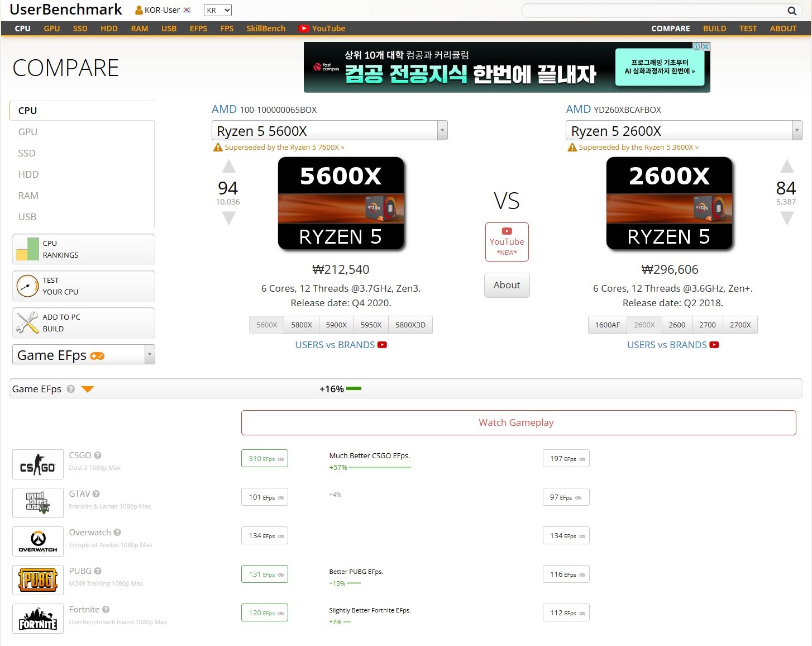
Task: Click the UserBenchmark site logo
Action: click(x=66, y=9)
